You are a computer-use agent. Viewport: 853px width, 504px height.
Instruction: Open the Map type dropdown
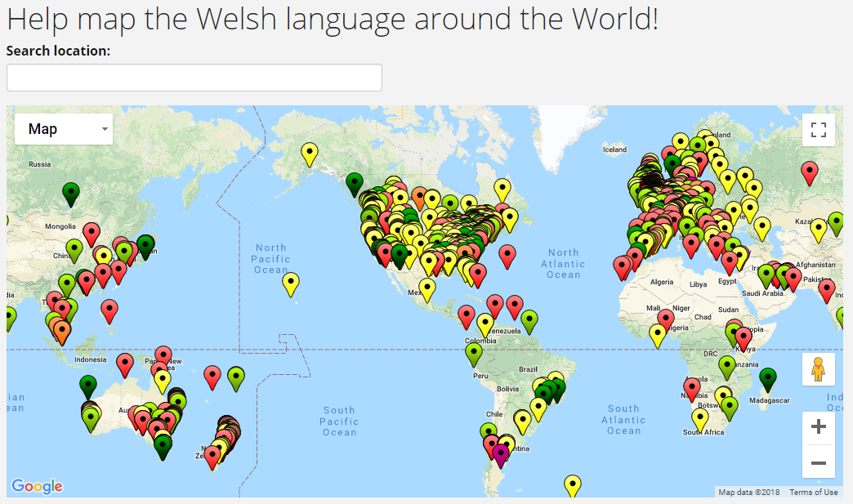pyautogui.click(x=64, y=129)
